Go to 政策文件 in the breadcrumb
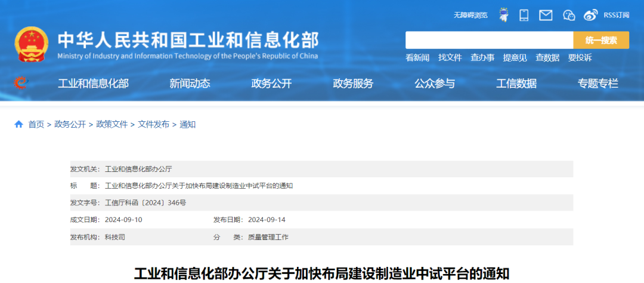The height and width of the screenshot is (283, 644). pos(112,124)
